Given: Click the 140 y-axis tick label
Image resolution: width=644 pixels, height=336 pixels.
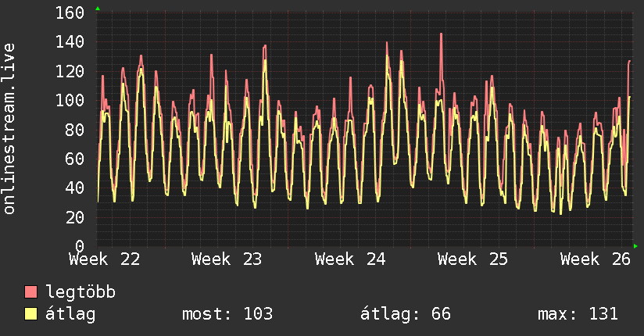Looking at the screenshot, I should (x=70, y=42).
